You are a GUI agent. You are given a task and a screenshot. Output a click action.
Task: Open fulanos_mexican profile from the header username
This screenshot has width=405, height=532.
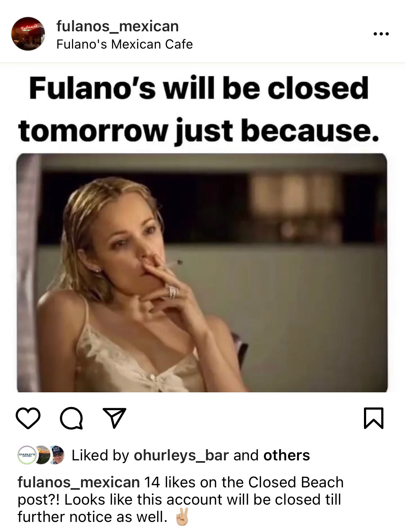tap(117, 26)
